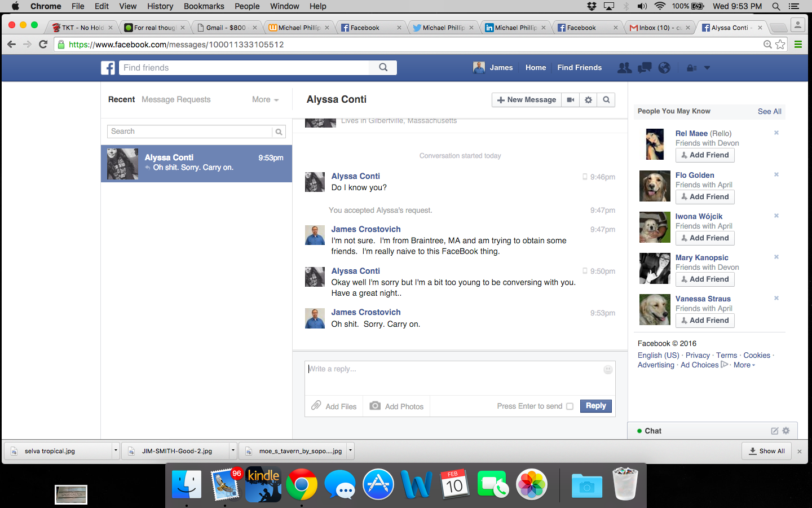Open dropdown for moe_s_tavern download
812x508 pixels.
[350, 450]
